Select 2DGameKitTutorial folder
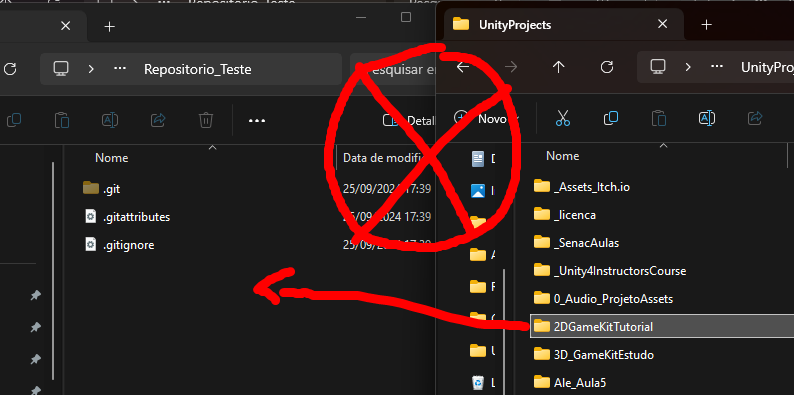Screen dimensions: 794x395 pos(662,327)
